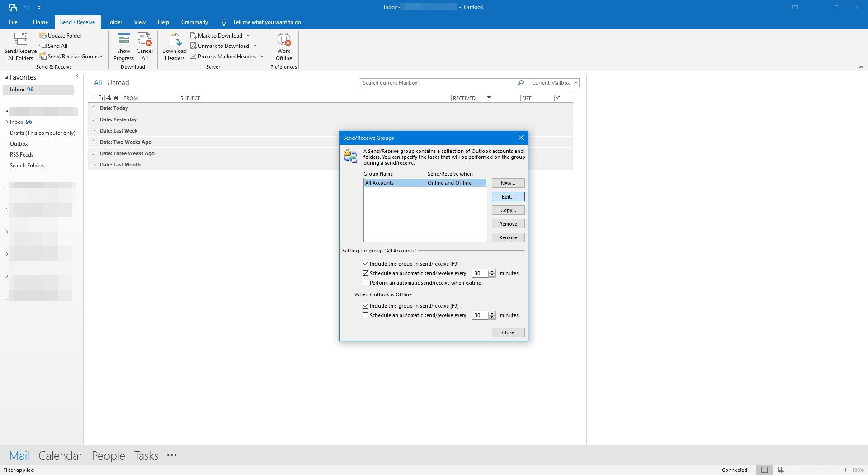The width and height of the screenshot is (868, 475).
Task: Open the Folder ribbon tab
Action: coord(114,22)
